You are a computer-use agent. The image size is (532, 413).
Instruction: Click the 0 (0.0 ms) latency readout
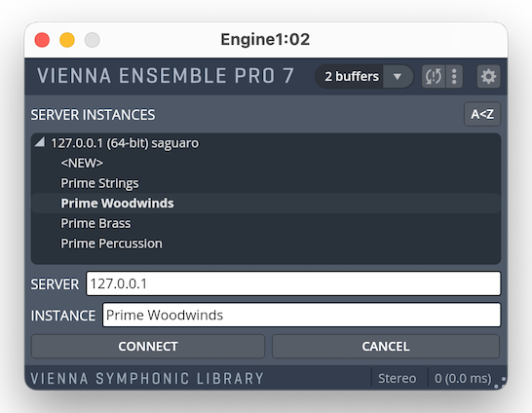[463, 378]
